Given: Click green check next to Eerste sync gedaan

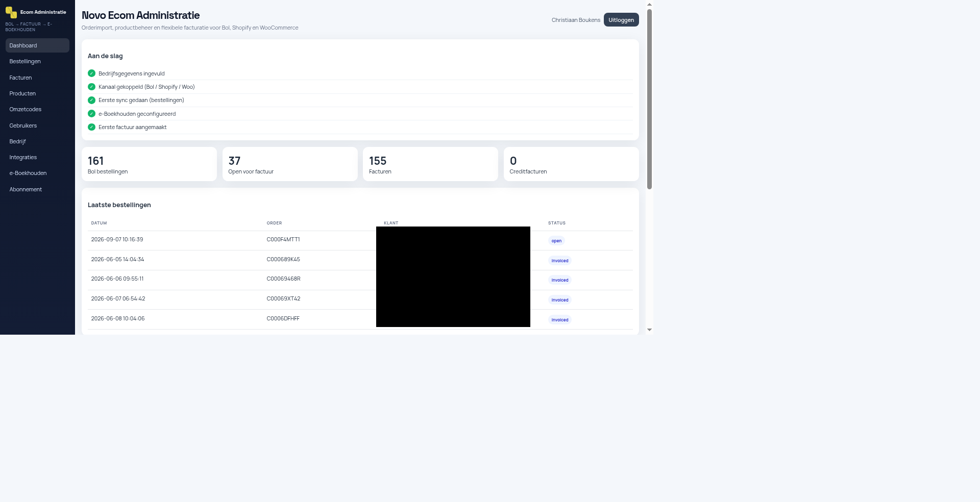Looking at the screenshot, I should [91, 100].
